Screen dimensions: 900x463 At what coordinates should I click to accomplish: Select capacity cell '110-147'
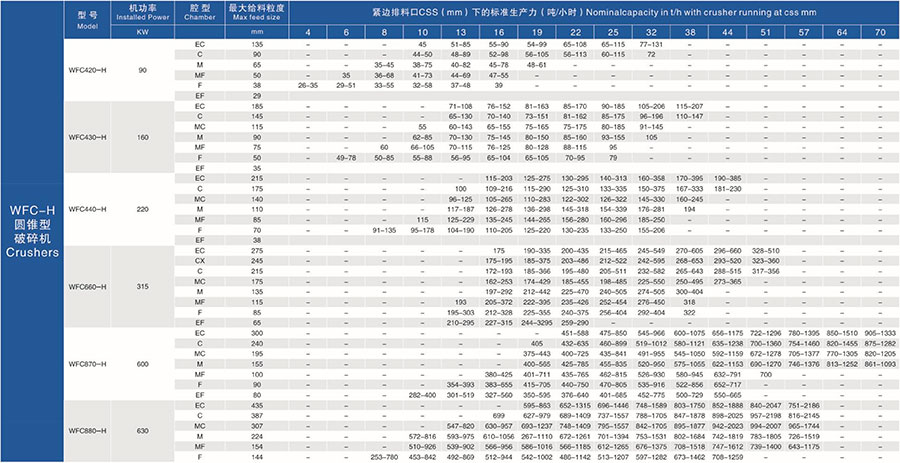(x=689, y=116)
